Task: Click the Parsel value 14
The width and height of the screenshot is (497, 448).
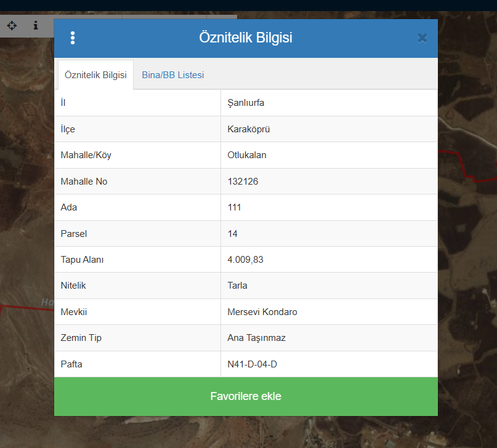Action: [232, 234]
